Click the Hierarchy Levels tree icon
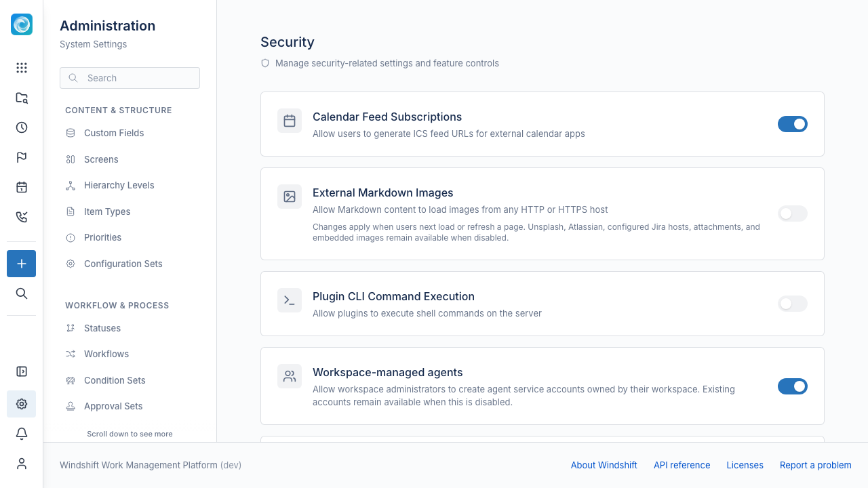 tap(71, 186)
